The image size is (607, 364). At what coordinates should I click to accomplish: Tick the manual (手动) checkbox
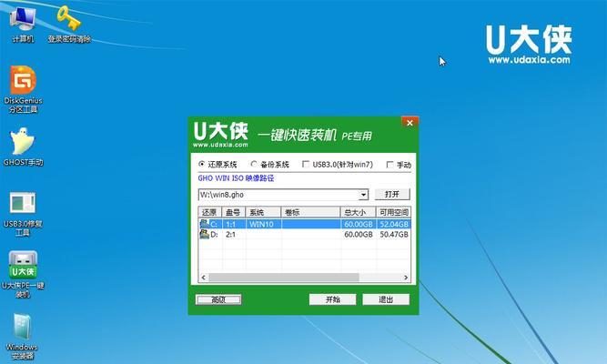click(x=389, y=165)
